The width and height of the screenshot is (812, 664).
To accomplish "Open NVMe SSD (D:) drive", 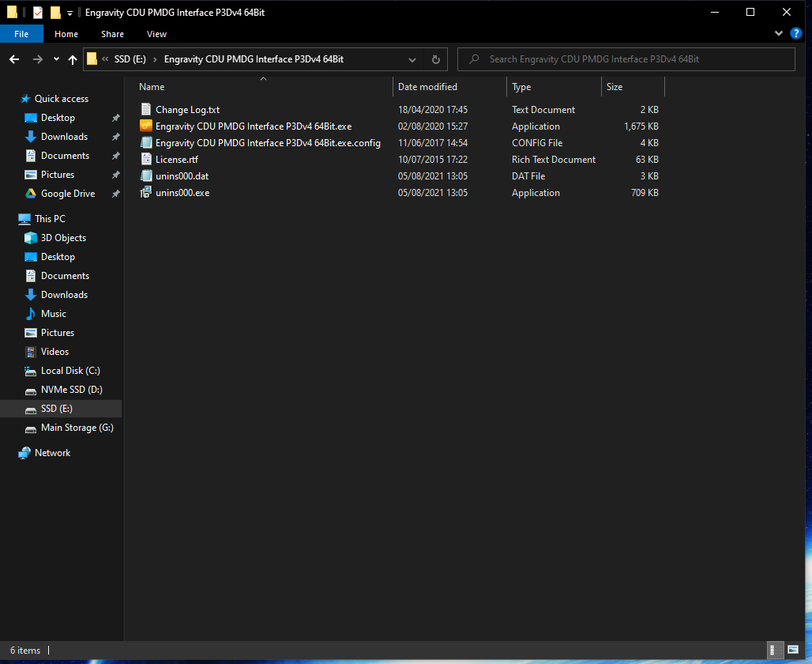I will pyautogui.click(x=71, y=390).
